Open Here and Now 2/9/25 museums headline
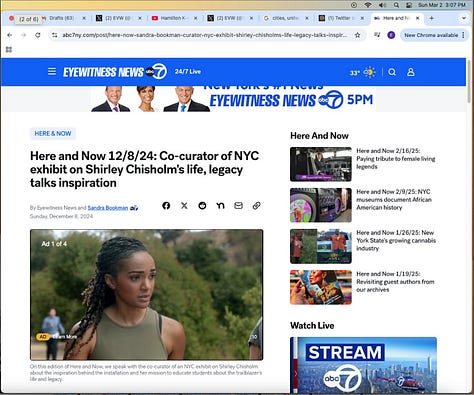Screen dimensions: 474x395 click(394, 200)
